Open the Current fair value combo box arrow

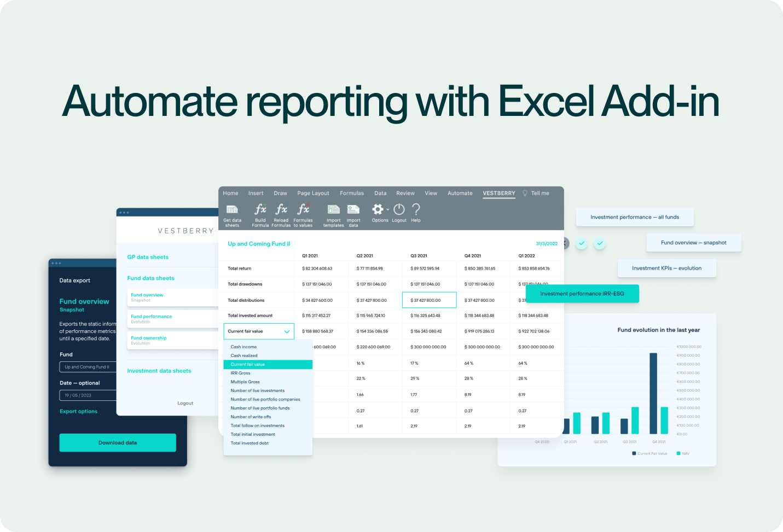(x=287, y=331)
